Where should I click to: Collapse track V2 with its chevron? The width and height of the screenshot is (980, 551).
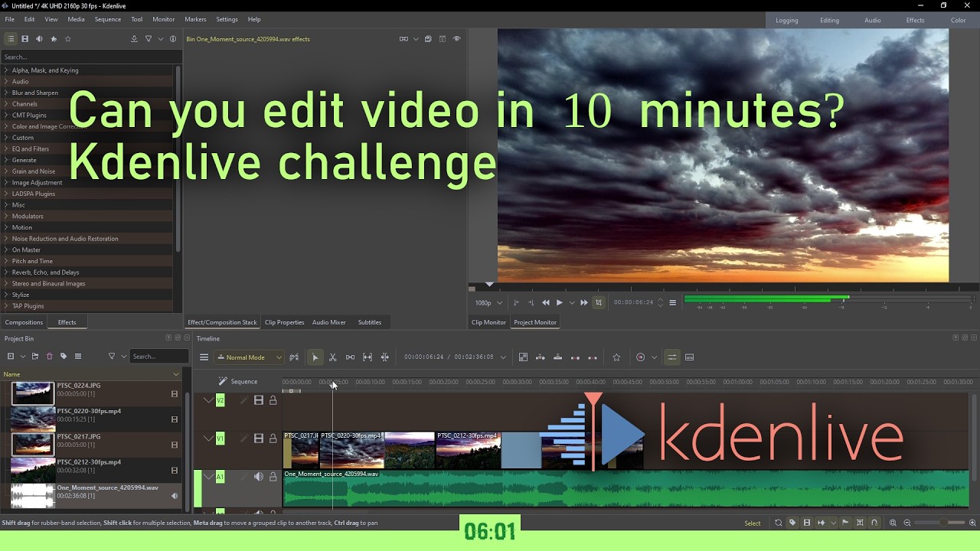[208, 400]
